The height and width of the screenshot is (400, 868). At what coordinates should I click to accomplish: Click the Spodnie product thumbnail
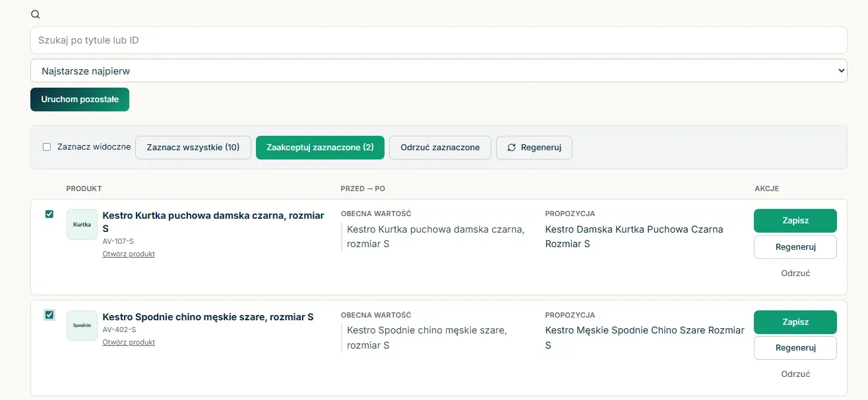point(82,326)
